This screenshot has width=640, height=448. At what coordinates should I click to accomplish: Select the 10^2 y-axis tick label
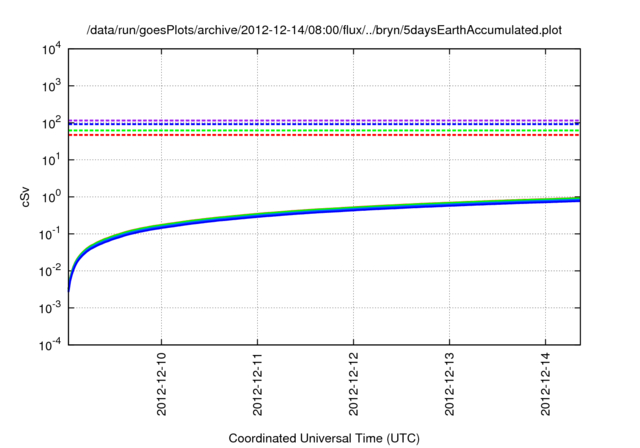50,123
